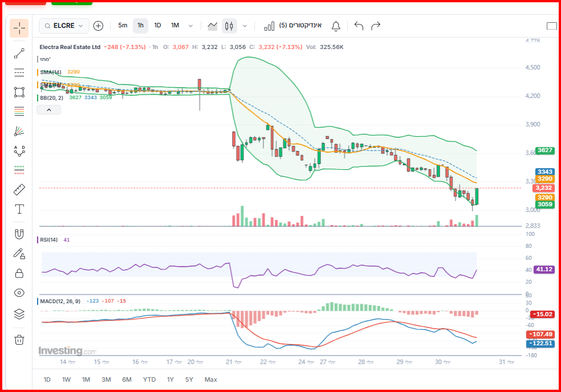The height and width of the screenshot is (392, 561).
Task: Select the crosshair cursor tool
Action: coord(19,28)
